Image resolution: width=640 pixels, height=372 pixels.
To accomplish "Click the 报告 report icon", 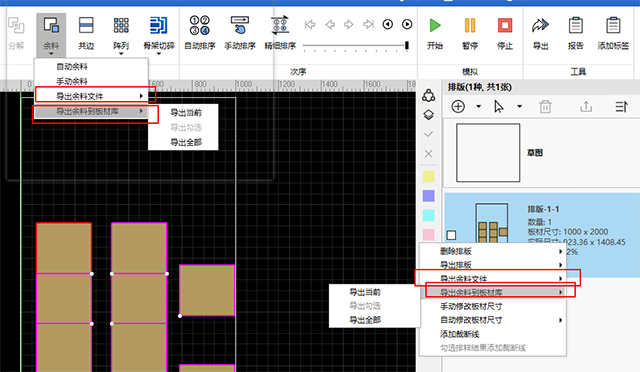I will coord(576,25).
